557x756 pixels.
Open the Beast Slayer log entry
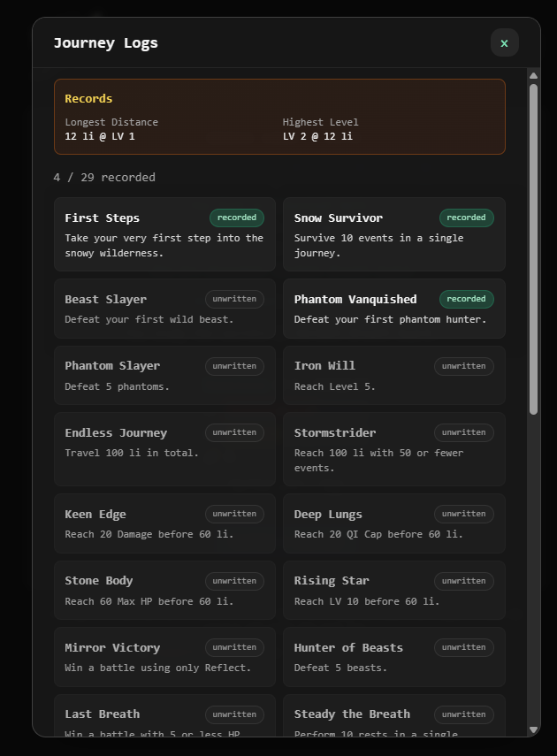pos(164,309)
